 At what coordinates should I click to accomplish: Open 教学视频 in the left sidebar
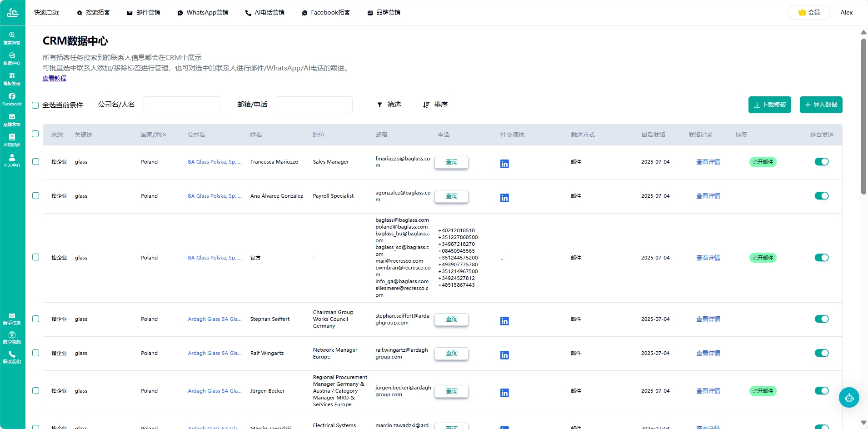pyautogui.click(x=12, y=338)
